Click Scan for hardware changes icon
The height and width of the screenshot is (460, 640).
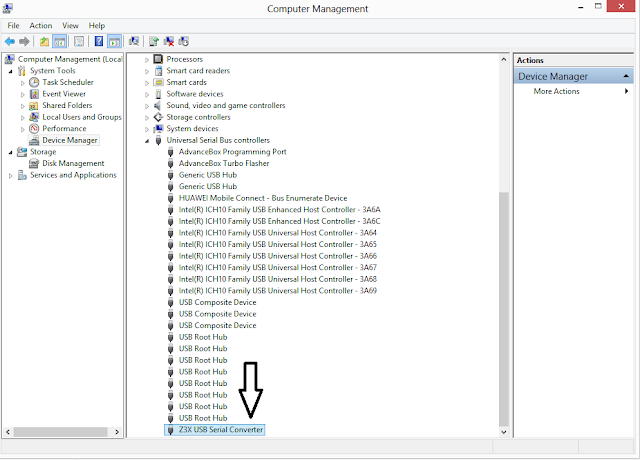coord(134,41)
